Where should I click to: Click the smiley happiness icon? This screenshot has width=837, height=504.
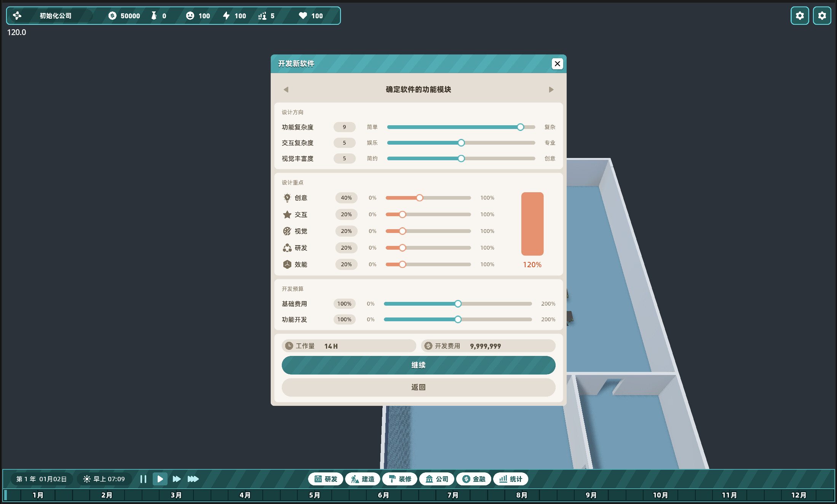(x=190, y=16)
